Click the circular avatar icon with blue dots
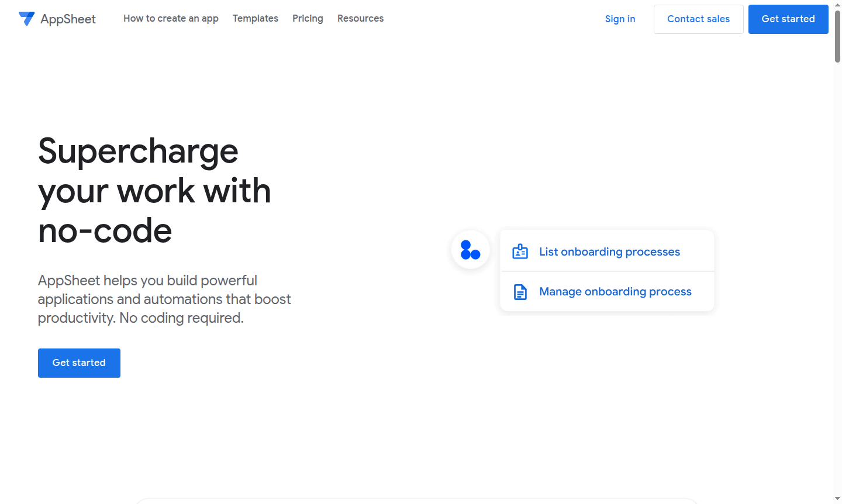Viewport: 842px width, 504px height. point(470,250)
